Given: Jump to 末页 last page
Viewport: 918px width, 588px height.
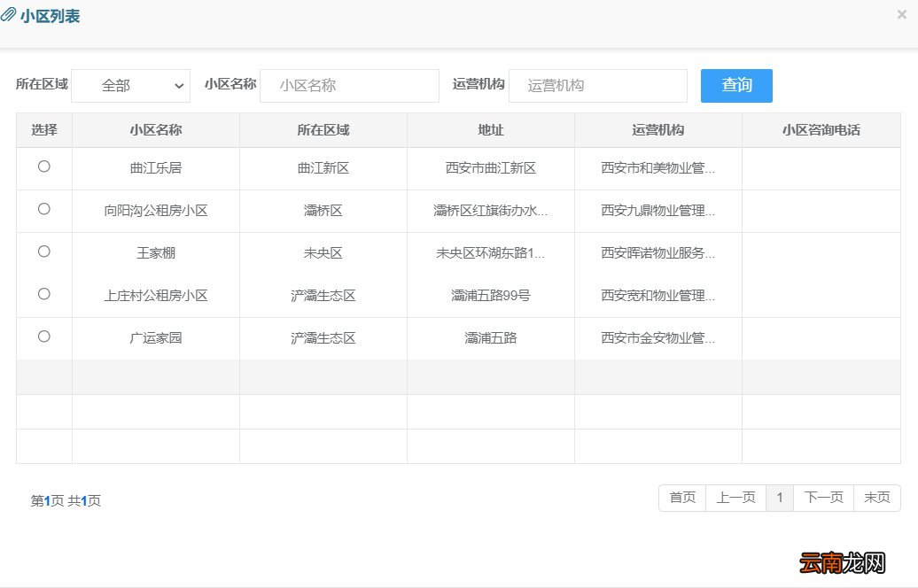Looking at the screenshot, I should coord(876,498).
